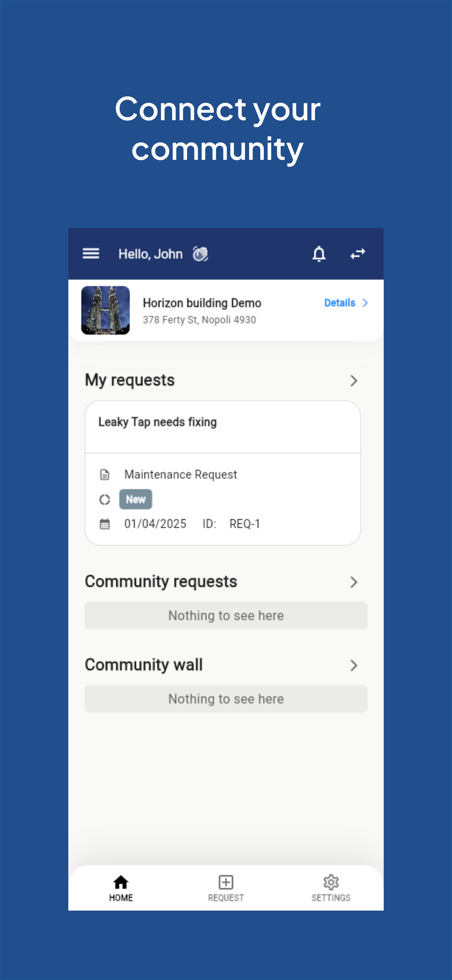The width and height of the screenshot is (452, 980).
Task: Click Horizon building Demo title
Action: [202, 303]
